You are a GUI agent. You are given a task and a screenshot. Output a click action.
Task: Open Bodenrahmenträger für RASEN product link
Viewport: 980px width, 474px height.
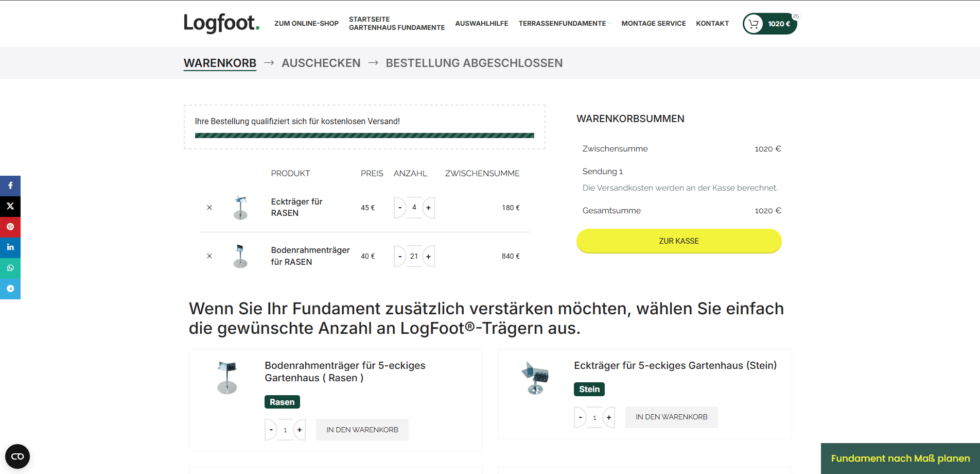coord(310,256)
